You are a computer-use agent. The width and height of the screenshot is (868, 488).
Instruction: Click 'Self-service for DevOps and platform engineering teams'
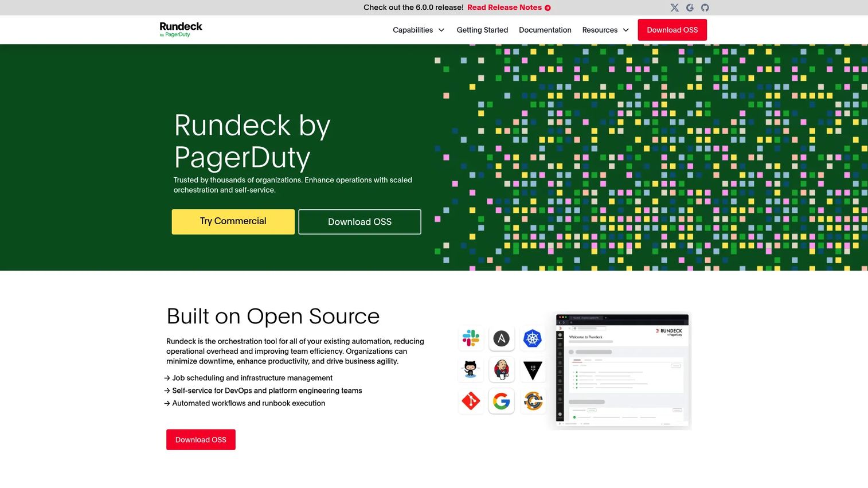click(x=267, y=391)
